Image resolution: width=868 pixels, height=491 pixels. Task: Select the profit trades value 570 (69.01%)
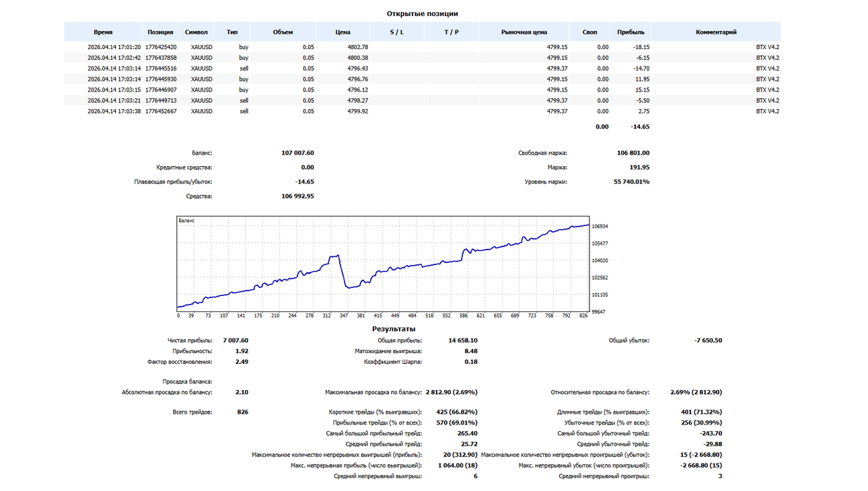click(457, 422)
